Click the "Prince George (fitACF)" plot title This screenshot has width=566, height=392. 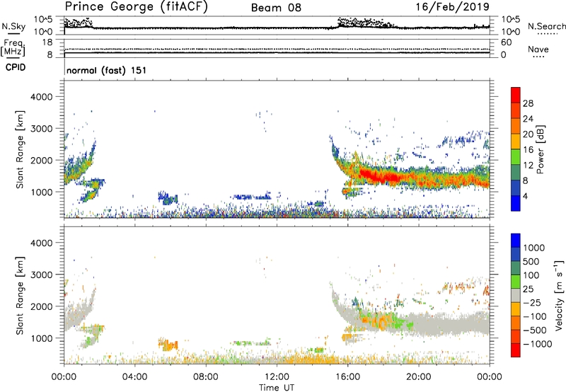pos(137,7)
